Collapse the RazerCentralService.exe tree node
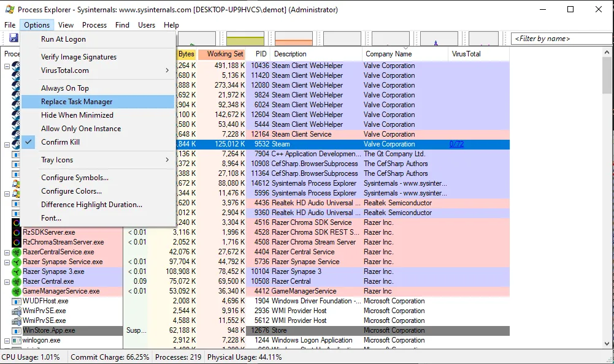614x364 pixels. [x=7, y=252]
